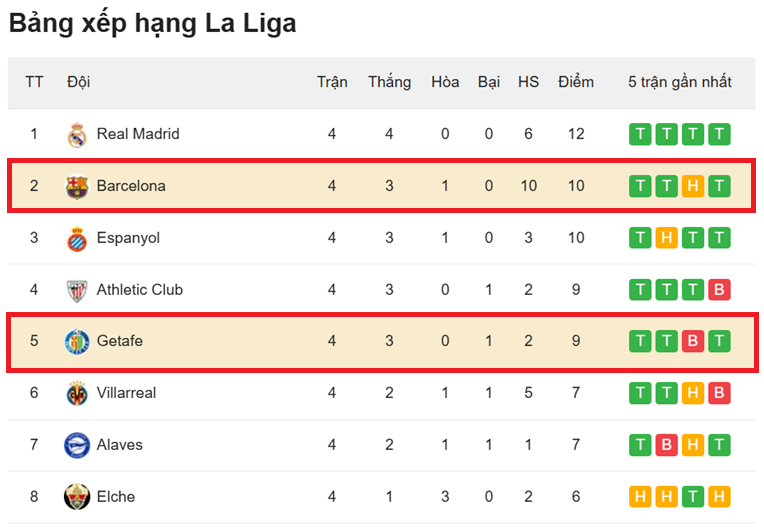764x527 pixels.
Task: Click Getafe's red B loss badge
Action: (x=692, y=341)
